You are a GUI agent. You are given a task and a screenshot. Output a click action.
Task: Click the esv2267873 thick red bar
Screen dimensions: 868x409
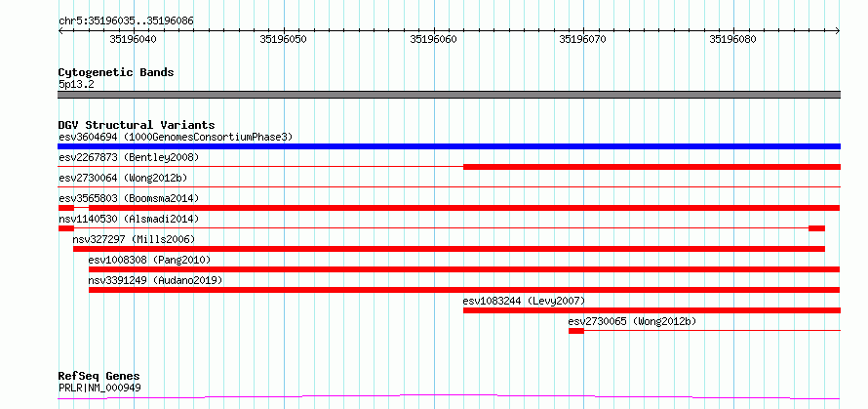point(651,167)
